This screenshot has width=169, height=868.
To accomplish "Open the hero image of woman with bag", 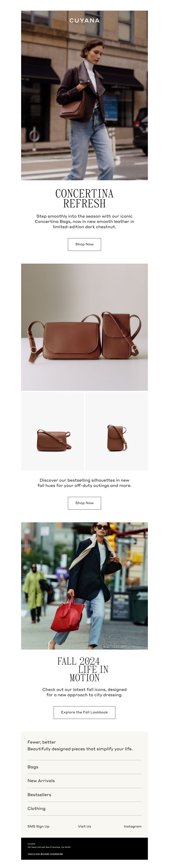I will pyautogui.click(x=84, y=95).
